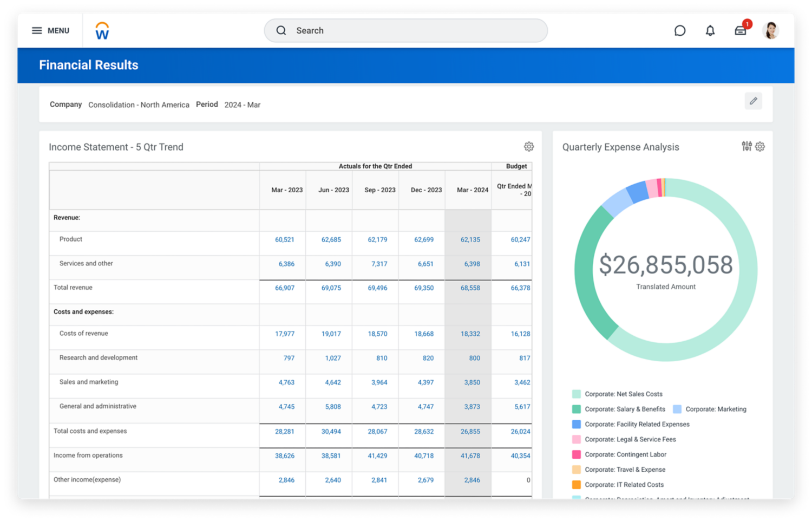Image resolution: width=812 pixels, height=521 pixels.
Task: Open Income Statement settings gear
Action: click(x=529, y=147)
